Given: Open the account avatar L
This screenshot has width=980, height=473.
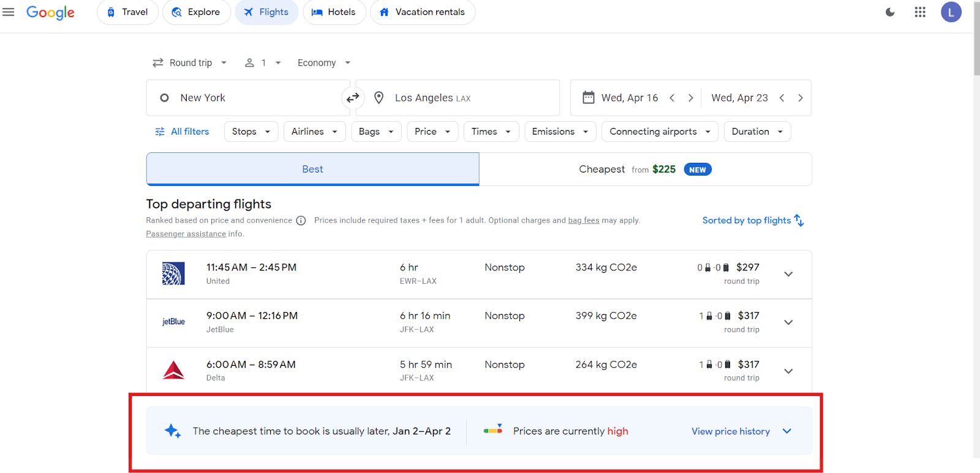Looking at the screenshot, I should [x=951, y=12].
